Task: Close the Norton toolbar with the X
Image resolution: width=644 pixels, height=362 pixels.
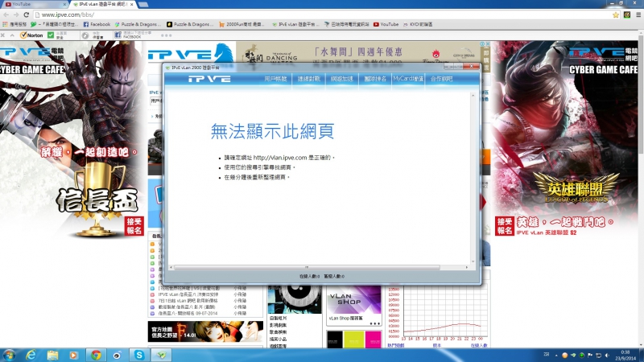Action: click(3, 35)
